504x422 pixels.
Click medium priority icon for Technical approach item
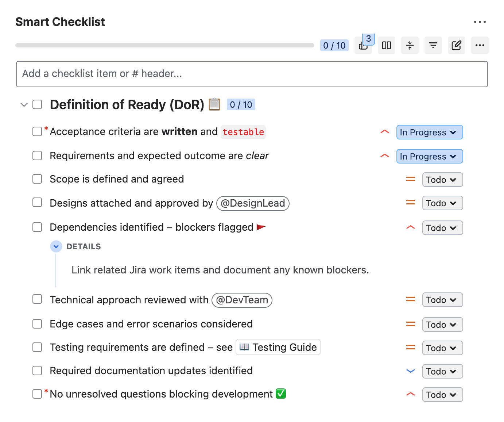(x=411, y=299)
